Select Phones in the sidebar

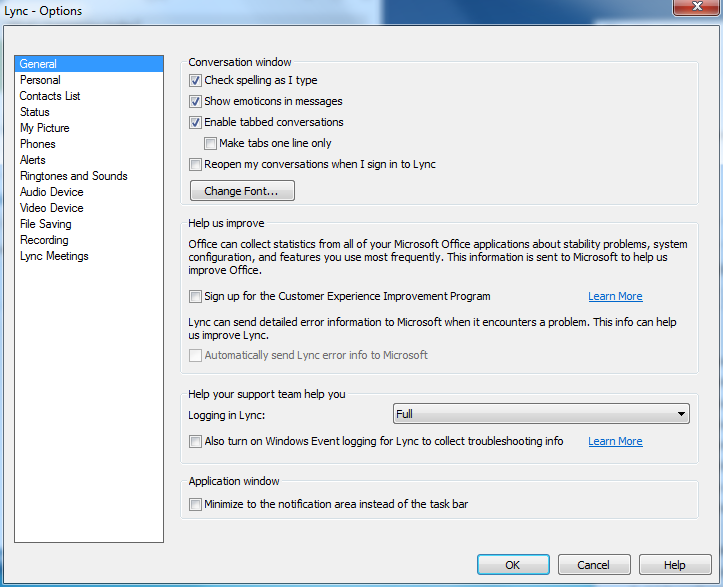pos(89,144)
